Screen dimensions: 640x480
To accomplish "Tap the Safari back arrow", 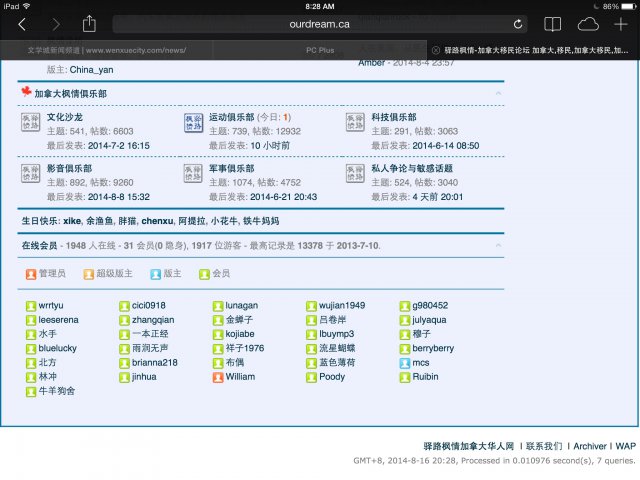I will coord(23,24).
